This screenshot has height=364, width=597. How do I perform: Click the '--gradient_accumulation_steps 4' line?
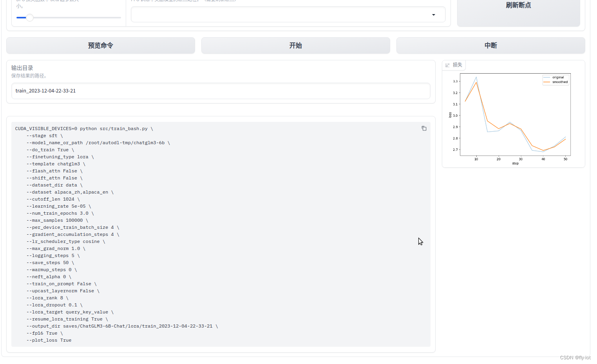point(73,234)
